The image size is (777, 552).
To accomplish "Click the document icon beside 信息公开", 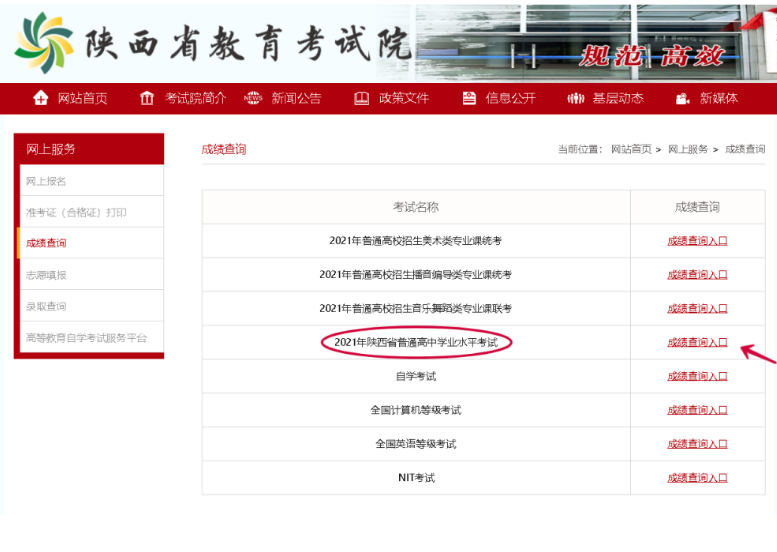I will point(469,98).
